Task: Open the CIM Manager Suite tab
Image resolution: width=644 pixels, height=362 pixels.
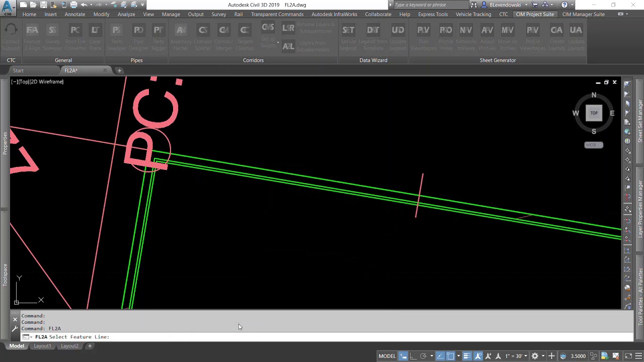Action: point(583,14)
